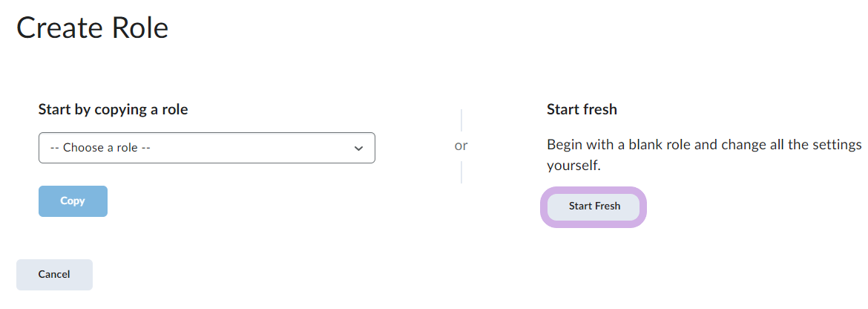Click the vertical divider line above "or"
This screenshot has width=868, height=309.
pos(461,120)
